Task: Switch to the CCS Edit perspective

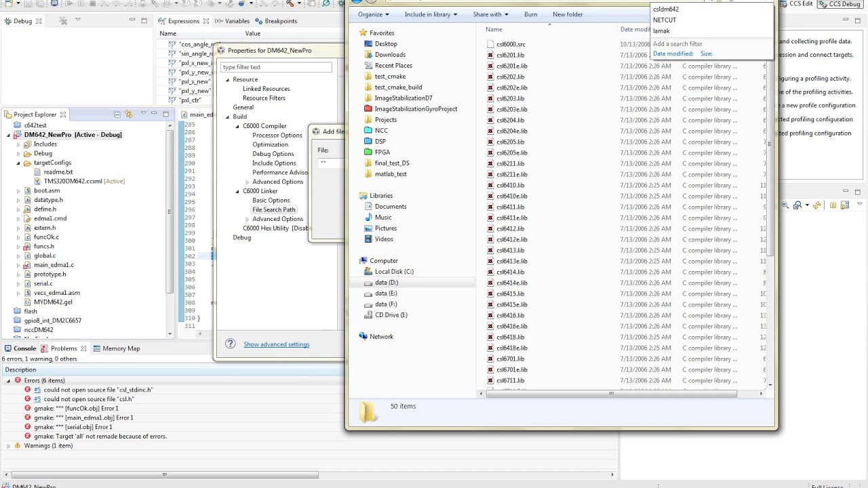Action: coord(796,4)
